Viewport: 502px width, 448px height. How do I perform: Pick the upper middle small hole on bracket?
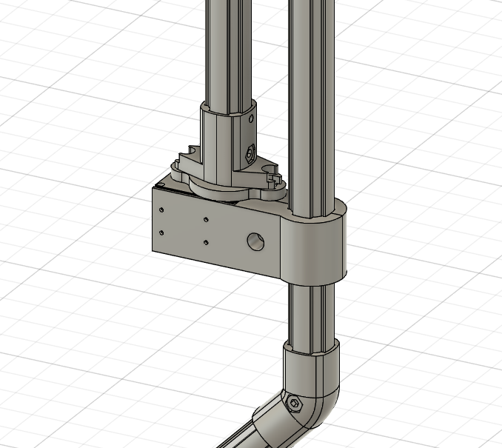coord(205,219)
